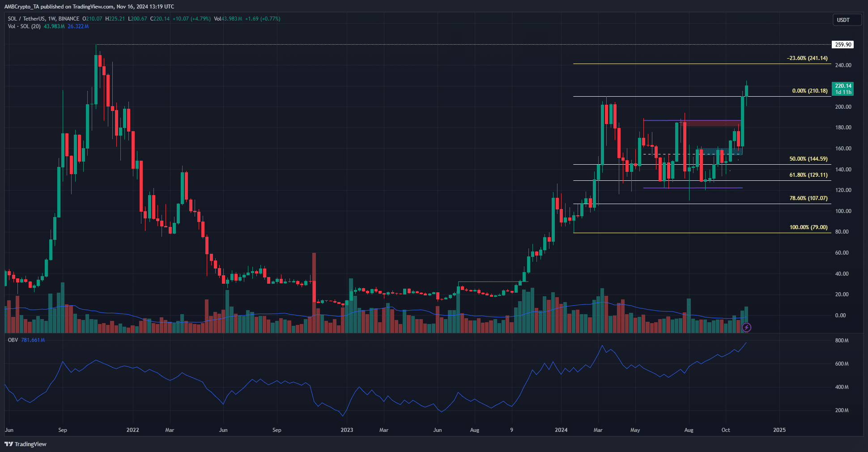Click the 600M OBV axis label
The width and height of the screenshot is (868, 452).
point(842,364)
